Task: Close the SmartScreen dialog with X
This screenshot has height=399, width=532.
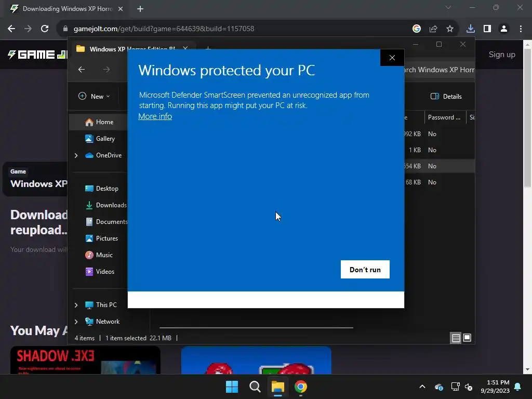Action: [x=392, y=58]
